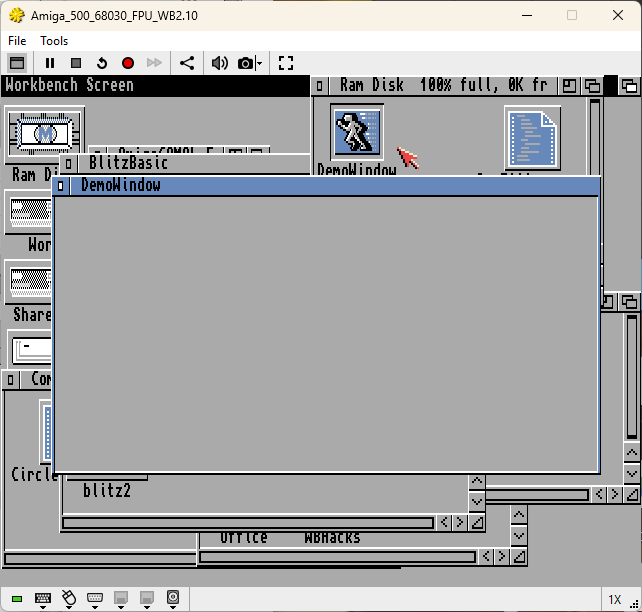The image size is (642, 612).
Task: Click the reset emulation icon
Action: 102,63
